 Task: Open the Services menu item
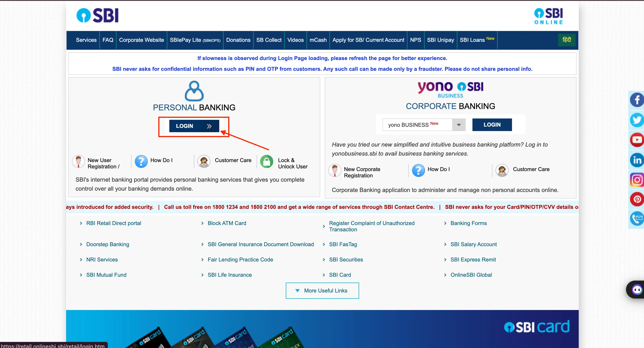point(86,40)
